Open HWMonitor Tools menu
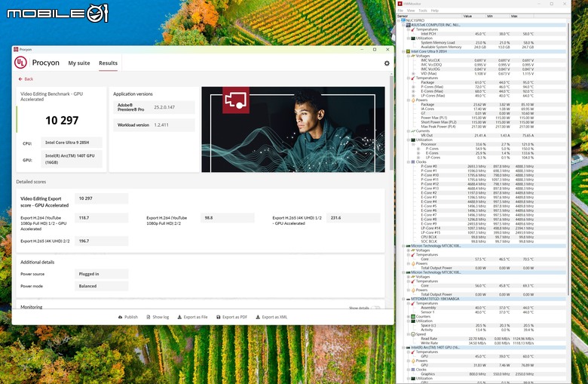This screenshot has height=384, width=588. pyautogui.click(x=423, y=11)
